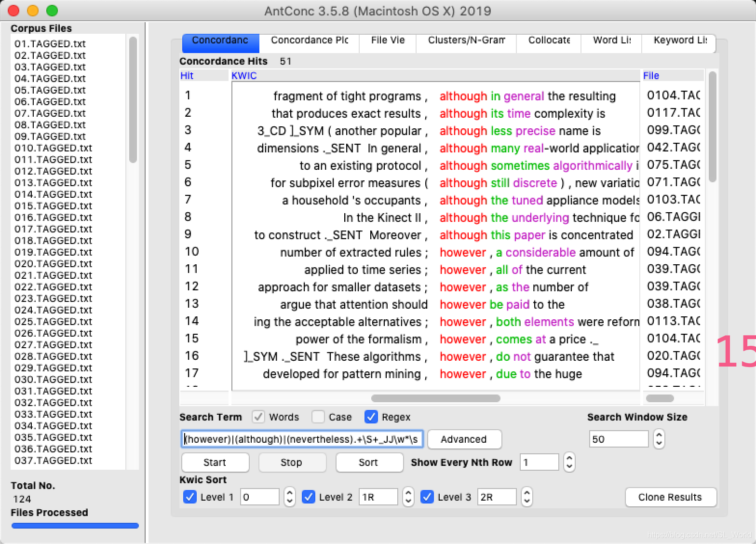The image size is (756, 544).
Task: Click the KWIC horizontal scrollbar
Action: pos(436,398)
